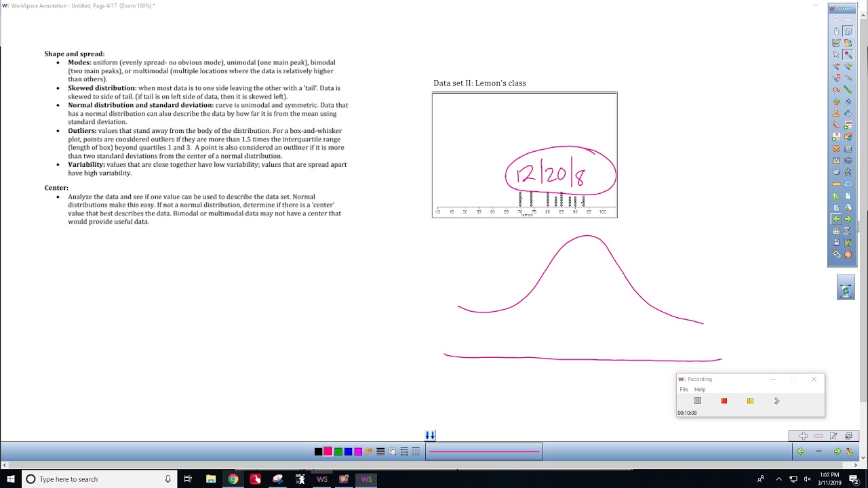Open File menu in Recording window

(x=684, y=390)
